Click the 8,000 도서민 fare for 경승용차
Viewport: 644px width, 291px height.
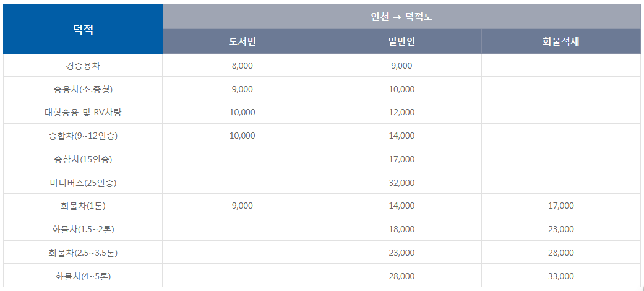(x=242, y=66)
